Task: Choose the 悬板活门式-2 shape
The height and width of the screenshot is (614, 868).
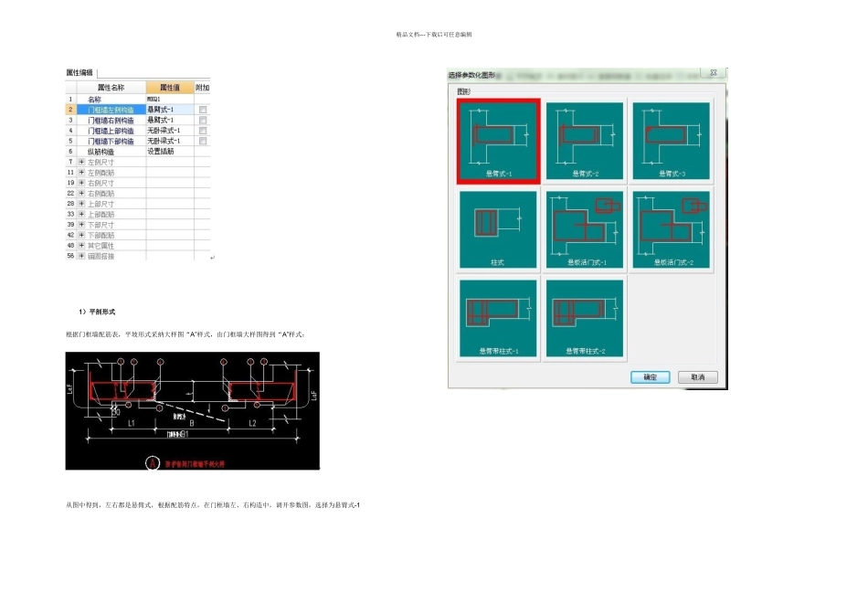Action: click(x=671, y=229)
